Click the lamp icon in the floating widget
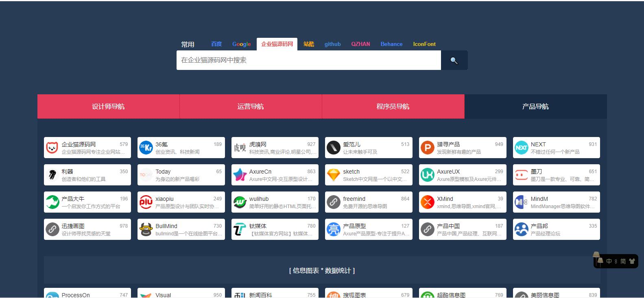Screen dimensions: 644x298 [598, 259]
